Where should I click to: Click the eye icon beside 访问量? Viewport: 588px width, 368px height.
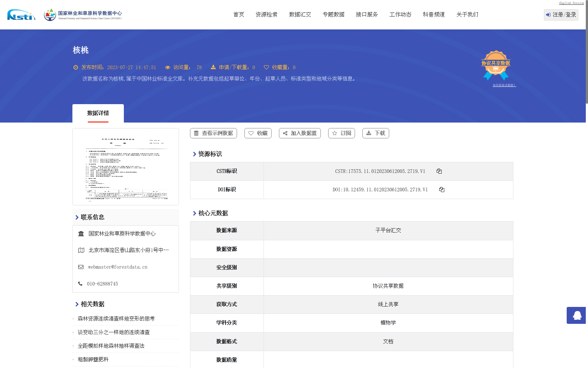click(x=168, y=67)
